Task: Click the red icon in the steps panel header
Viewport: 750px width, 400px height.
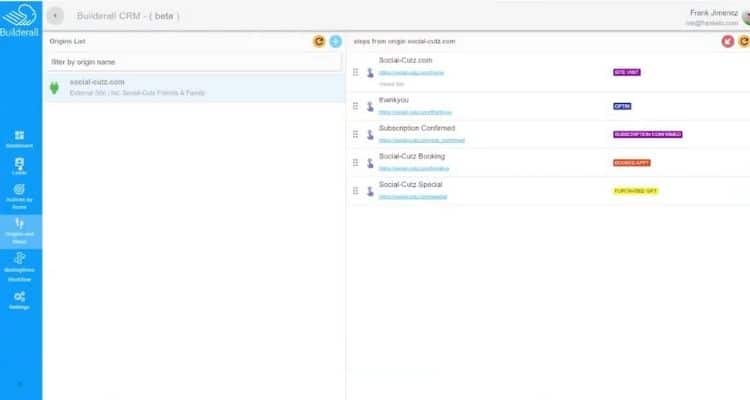Action: [728, 41]
